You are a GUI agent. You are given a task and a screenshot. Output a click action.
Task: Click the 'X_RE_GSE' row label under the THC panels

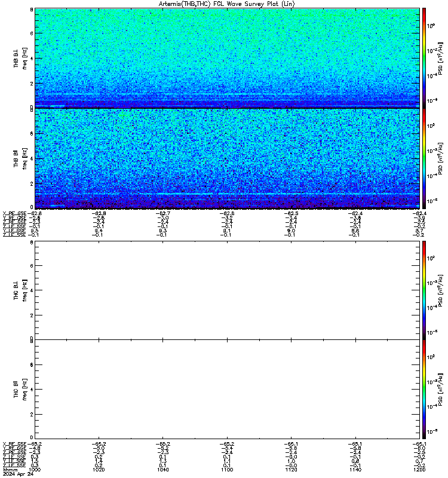pyautogui.click(x=14, y=444)
